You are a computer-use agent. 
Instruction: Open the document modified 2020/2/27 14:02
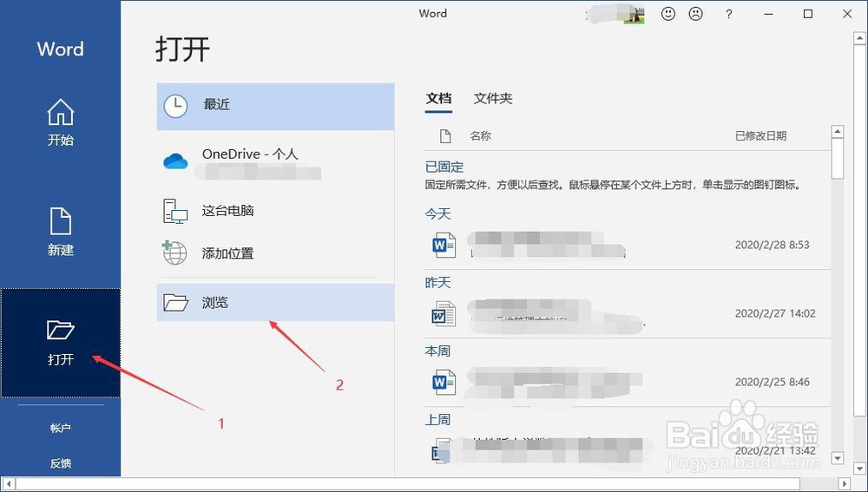[628, 314]
